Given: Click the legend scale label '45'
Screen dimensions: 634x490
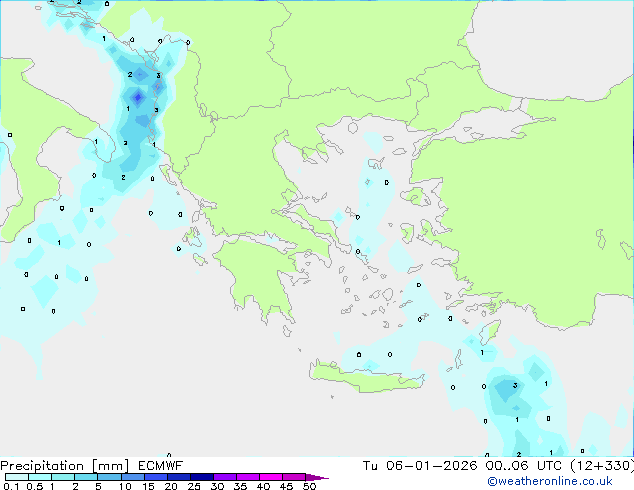Looking at the screenshot, I should point(286,486).
